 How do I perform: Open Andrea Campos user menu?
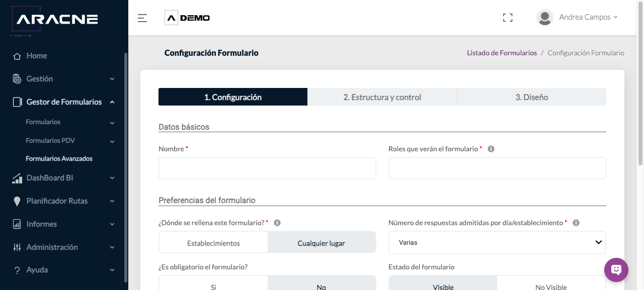588,17
